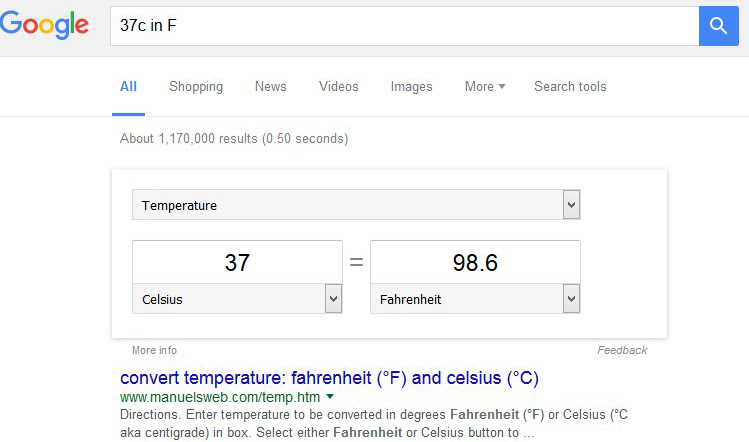Open Search tools options
749x442 pixels.
pyautogui.click(x=570, y=86)
